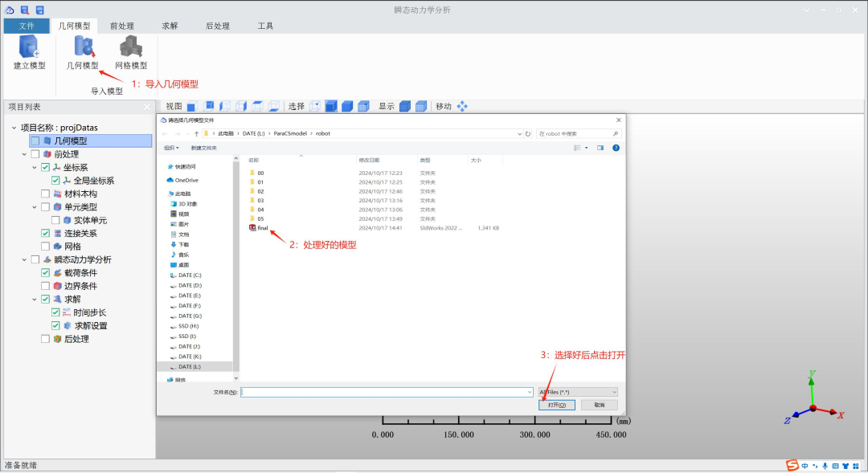
Task: Check the 实体单元 checkbox
Action: point(55,220)
